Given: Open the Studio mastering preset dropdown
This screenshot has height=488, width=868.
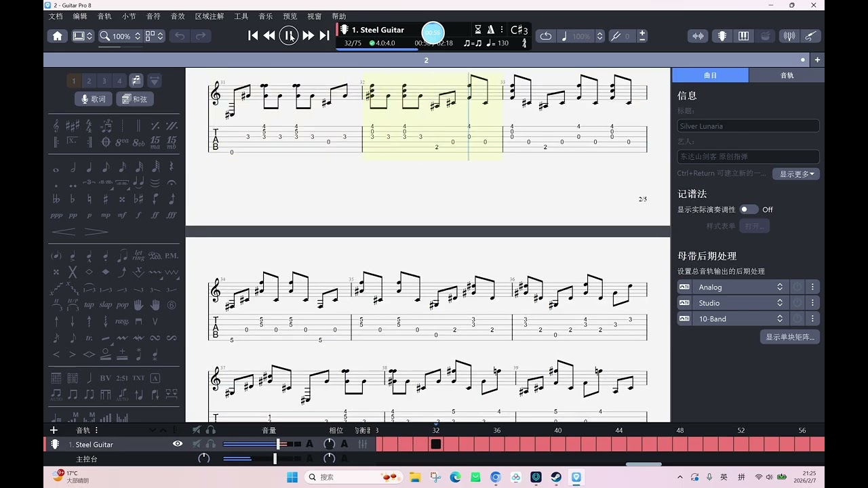Looking at the screenshot, I should click(741, 303).
